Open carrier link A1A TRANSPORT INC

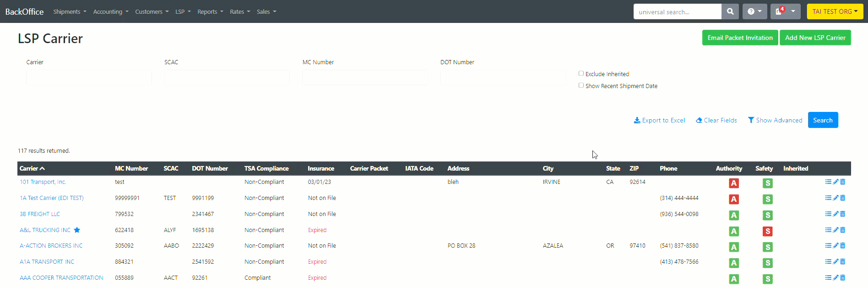(47, 262)
